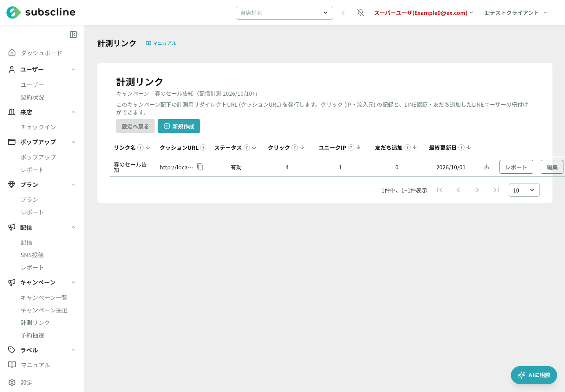Sort by ステータス arrow icon
This screenshot has width=565, height=392.
pyautogui.click(x=254, y=147)
